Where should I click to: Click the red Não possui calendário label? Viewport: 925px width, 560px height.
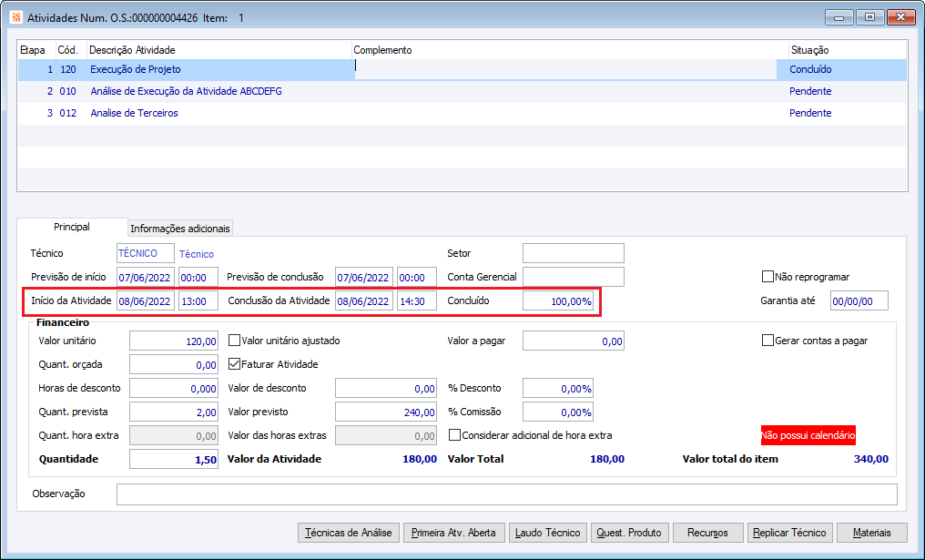click(808, 436)
